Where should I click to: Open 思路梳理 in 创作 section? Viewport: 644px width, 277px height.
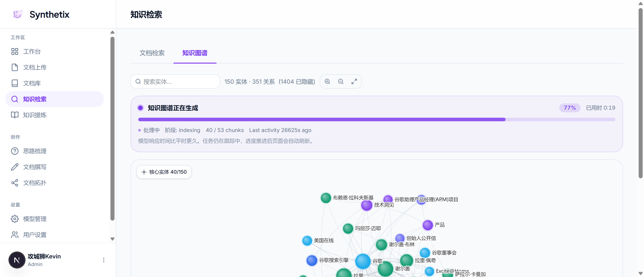(55, 151)
